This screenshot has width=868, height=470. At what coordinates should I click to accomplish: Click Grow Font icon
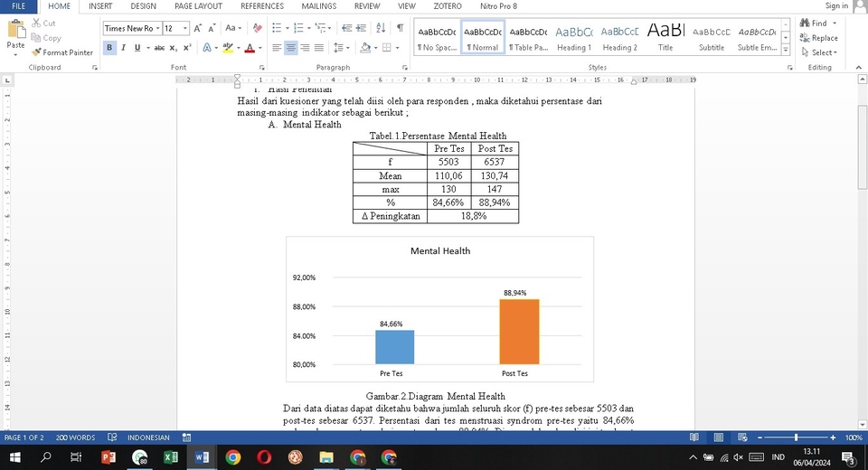coord(198,28)
